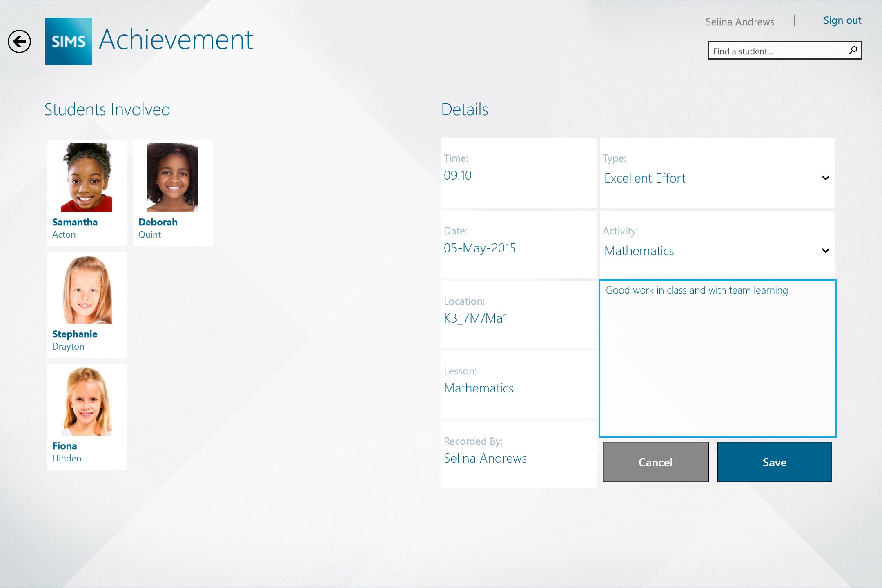Select Fiona Hinden's photo
The width and height of the screenshot is (882, 588).
point(87,402)
